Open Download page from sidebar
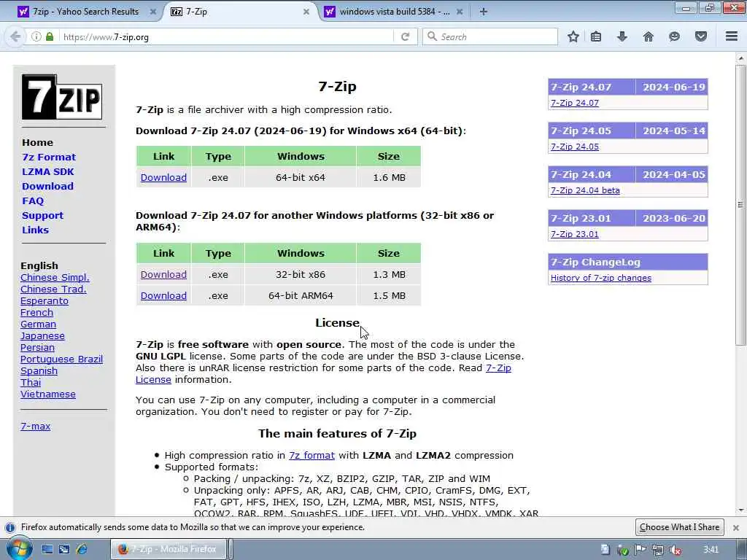Screen dimensions: 747x560 47,186
